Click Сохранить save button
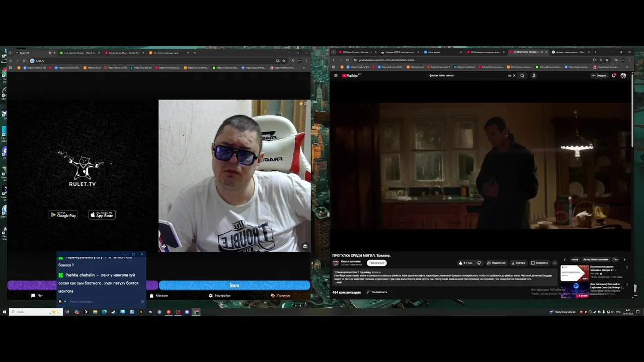The width and height of the screenshot is (644, 362). coord(540,263)
